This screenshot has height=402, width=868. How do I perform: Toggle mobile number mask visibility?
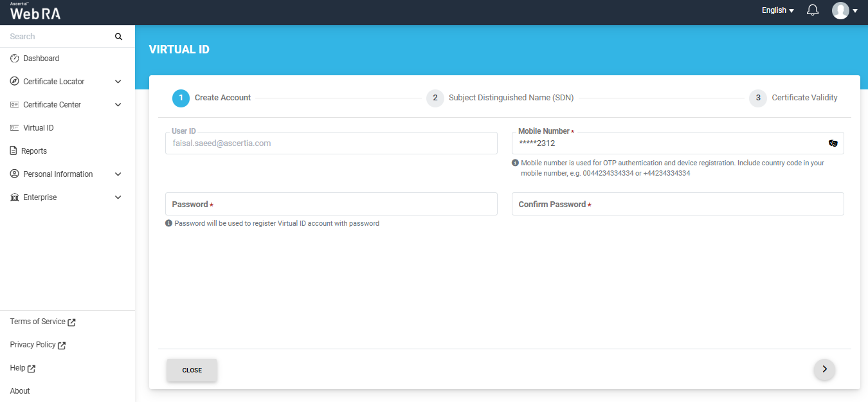833,143
